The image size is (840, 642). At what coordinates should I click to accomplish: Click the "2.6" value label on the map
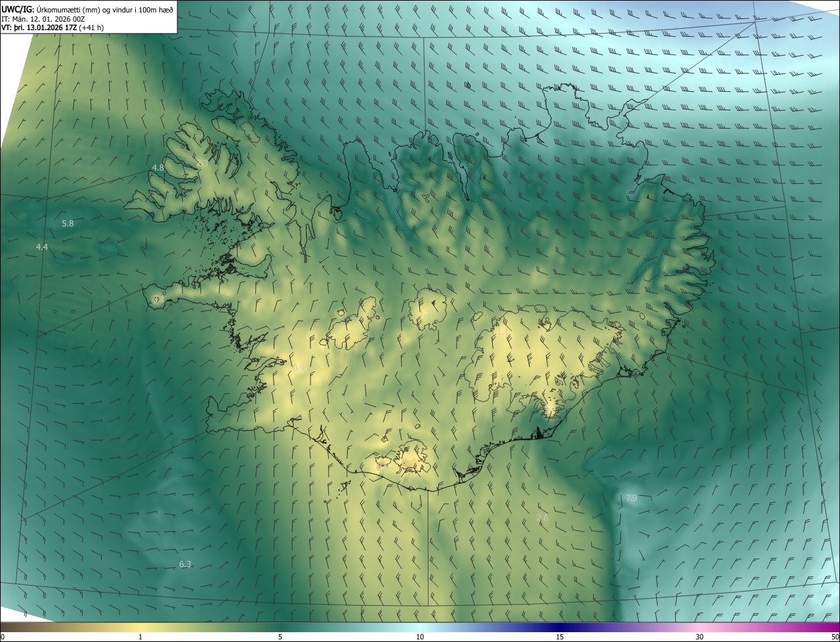(x=542, y=519)
